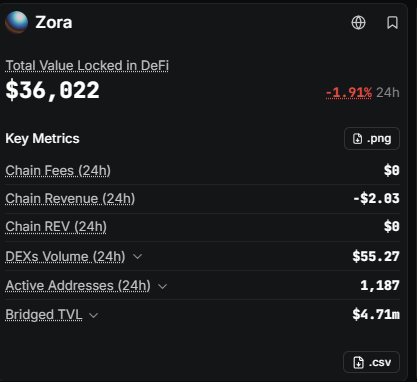This screenshot has width=417, height=382.
Task: Download data as .csv
Action: [371, 362]
